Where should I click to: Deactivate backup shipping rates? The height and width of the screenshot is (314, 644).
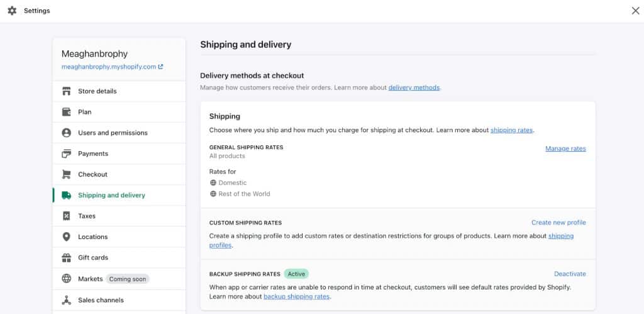pyautogui.click(x=570, y=274)
